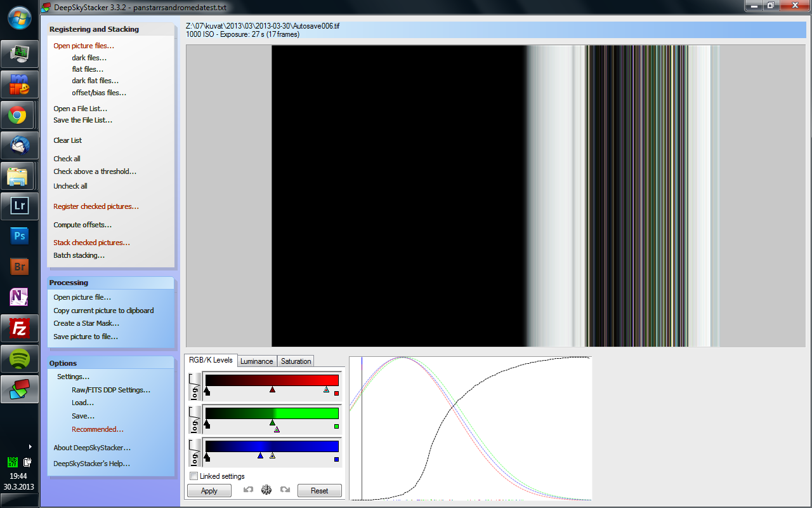Click Open picture files... link
This screenshot has height=508, width=812.
point(84,46)
